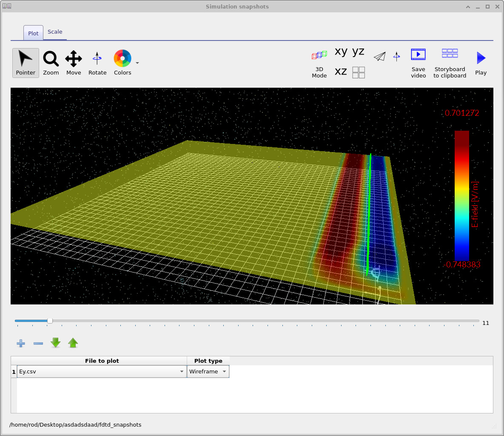Move plot row down with green arrow
The height and width of the screenshot is (436, 504).
click(56, 343)
